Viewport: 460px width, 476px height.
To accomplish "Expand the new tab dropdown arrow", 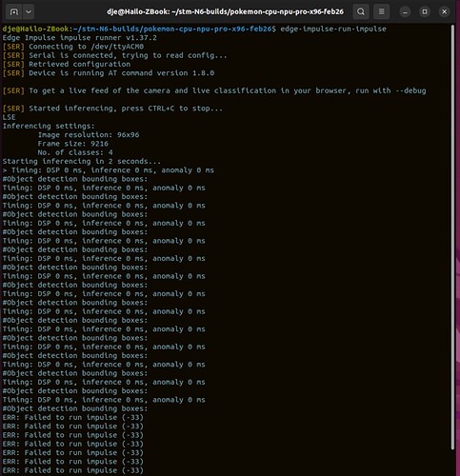I will coord(29,11).
